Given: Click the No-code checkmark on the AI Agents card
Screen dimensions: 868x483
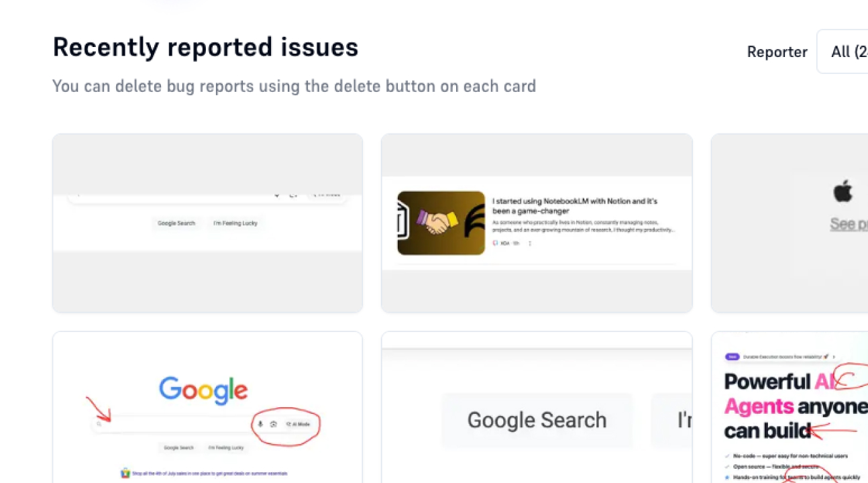Looking at the screenshot, I should point(726,455).
